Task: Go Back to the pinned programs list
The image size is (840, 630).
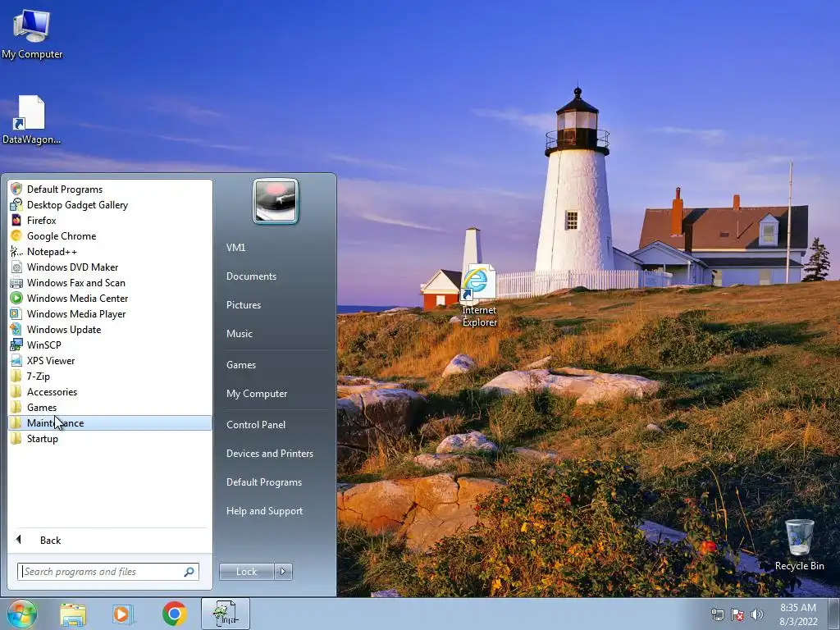Action: pyautogui.click(x=110, y=540)
